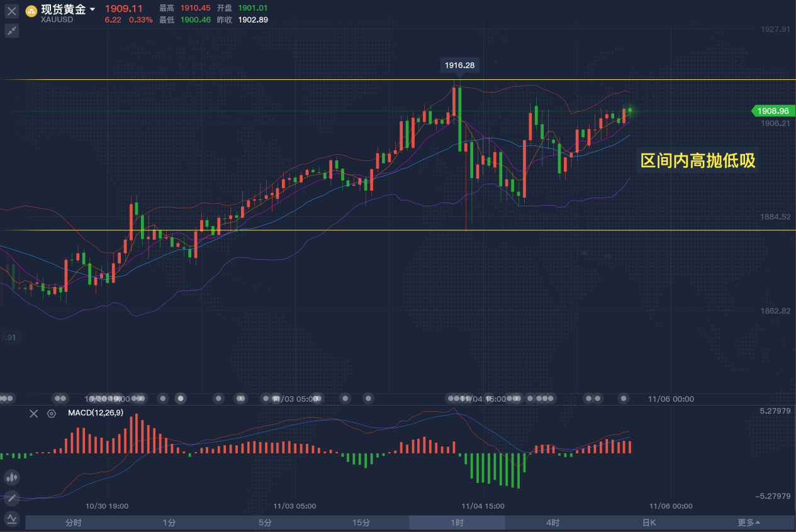Screen dimensions: 796x532
Task: Click the gold bar symbol icon beside 现货黄金
Action: coord(31,11)
